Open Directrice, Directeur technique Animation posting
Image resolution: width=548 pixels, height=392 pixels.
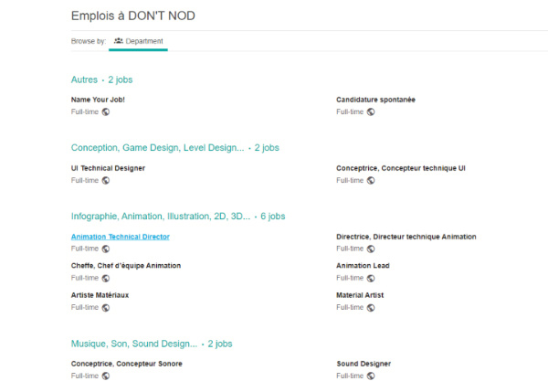pyautogui.click(x=406, y=237)
